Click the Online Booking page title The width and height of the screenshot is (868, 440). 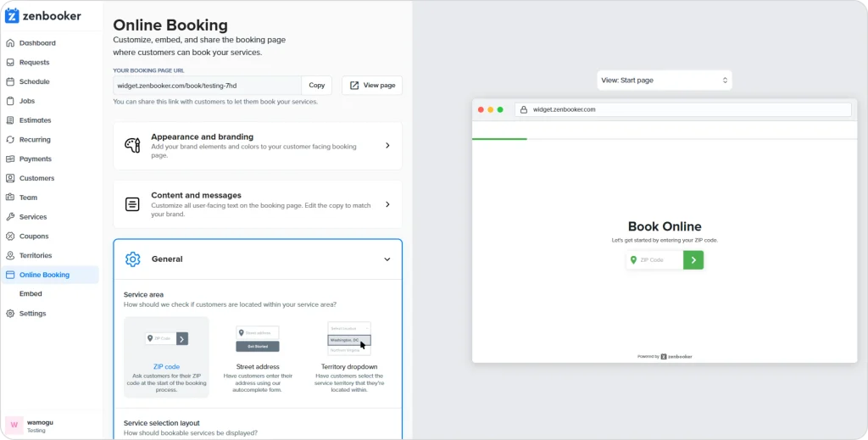coord(170,25)
